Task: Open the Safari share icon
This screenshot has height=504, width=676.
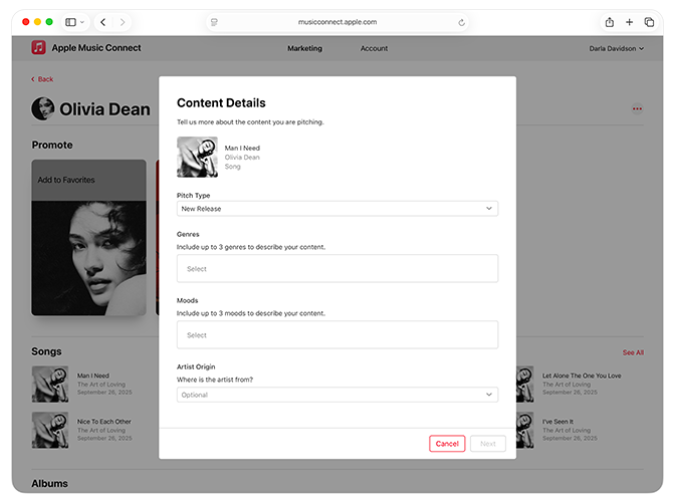Action: point(609,22)
